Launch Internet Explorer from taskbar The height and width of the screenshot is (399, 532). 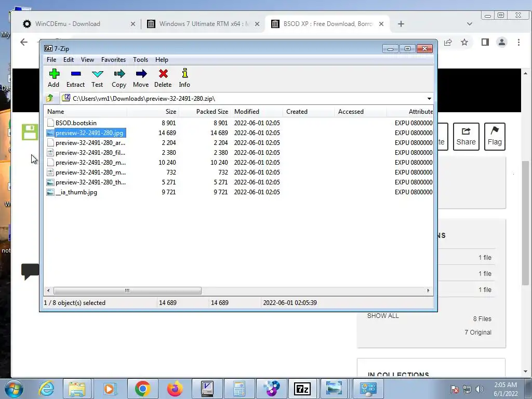pyautogui.click(x=46, y=389)
